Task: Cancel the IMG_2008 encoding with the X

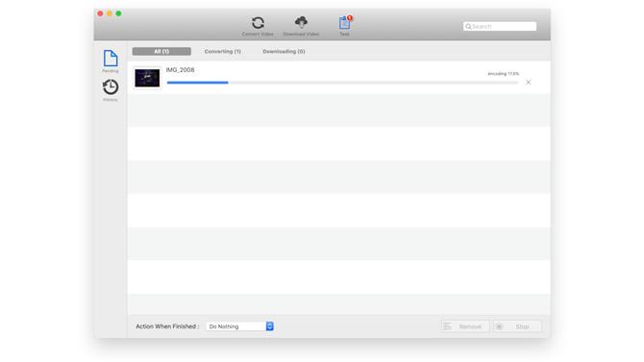Action: point(529,82)
